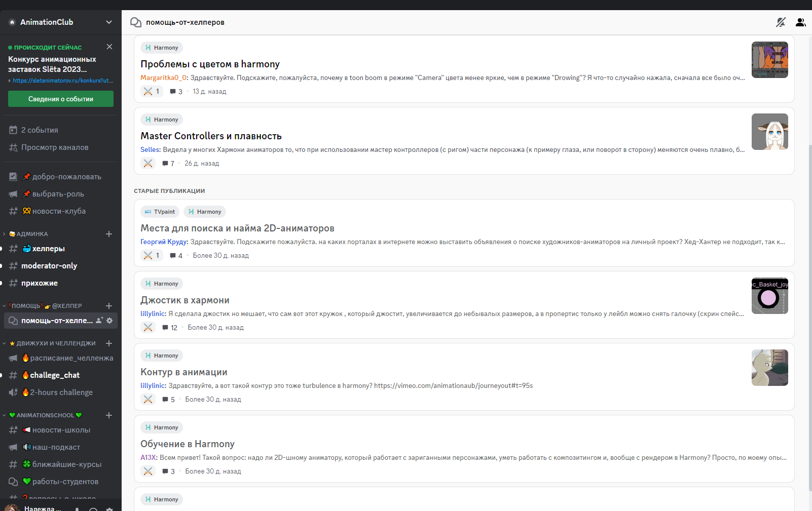Add a channel to the АДМИНКА category
This screenshot has width=812, height=511.
point(109,234)
